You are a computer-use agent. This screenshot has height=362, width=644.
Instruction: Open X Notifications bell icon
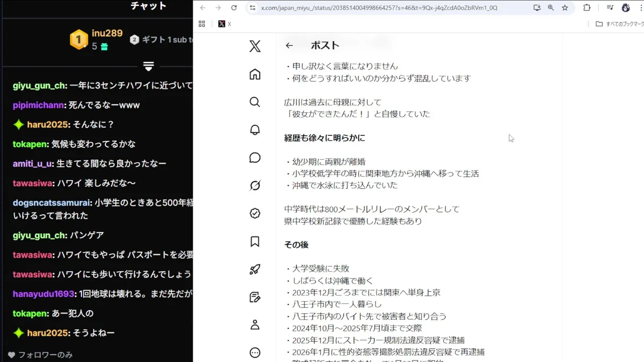tap(255, 130)
